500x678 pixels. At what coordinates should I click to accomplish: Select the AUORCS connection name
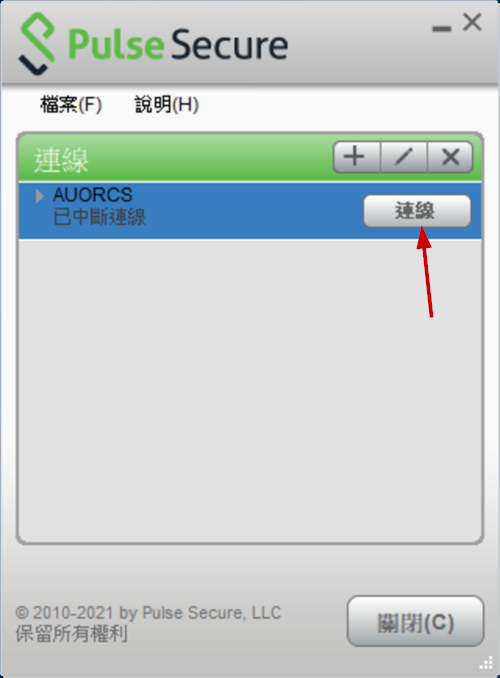(93, 195)
